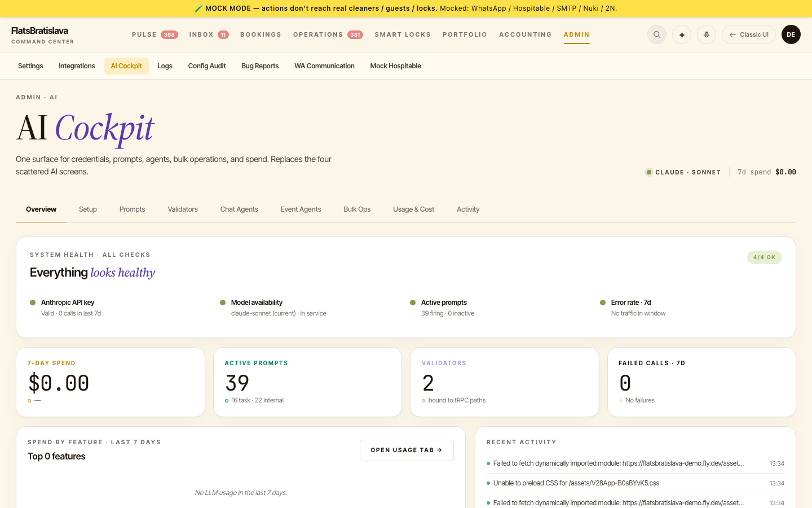Click the FlatsBratislava Command Center logo

(x=43, y=35)
